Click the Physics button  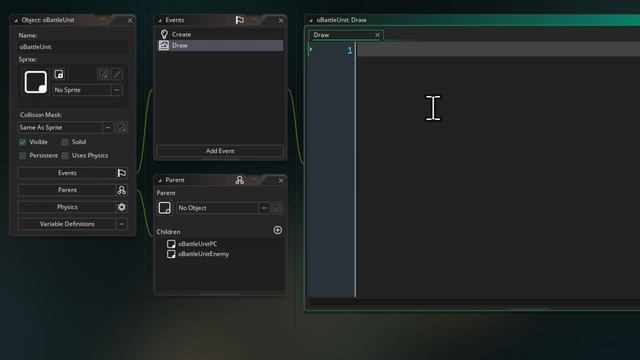(x=67, y=207)
